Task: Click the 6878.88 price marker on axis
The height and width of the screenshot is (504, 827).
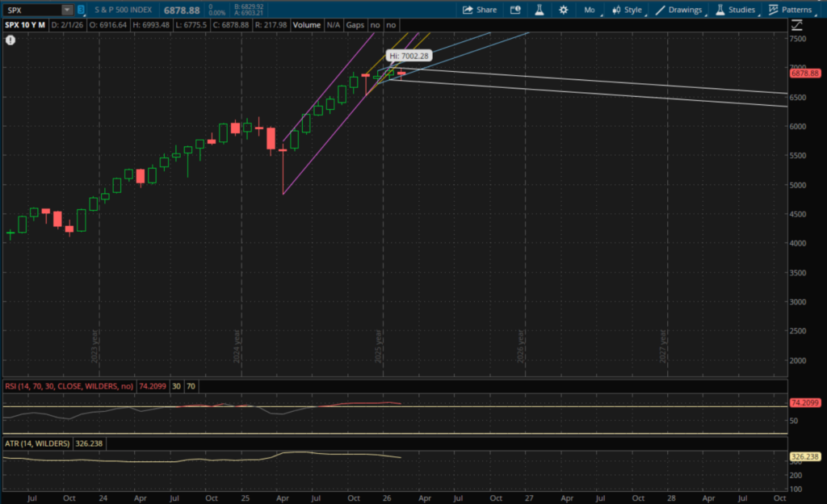Action: pyautogui.click(x=806, y=73)
